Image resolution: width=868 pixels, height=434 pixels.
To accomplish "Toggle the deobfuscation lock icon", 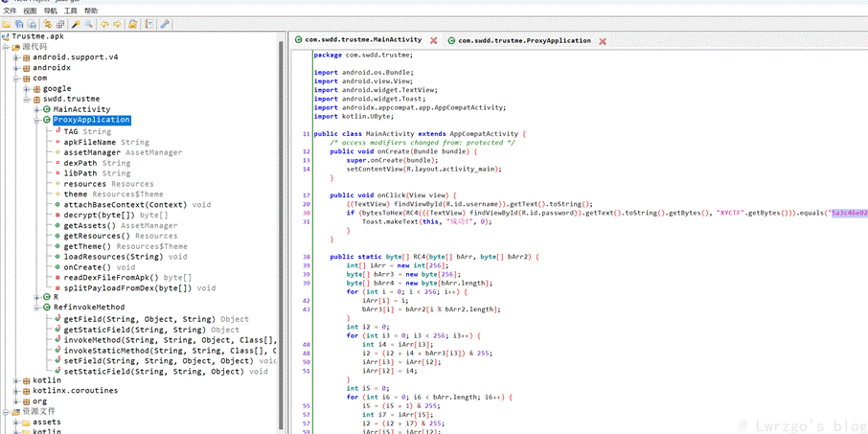I will pos(133,24).
